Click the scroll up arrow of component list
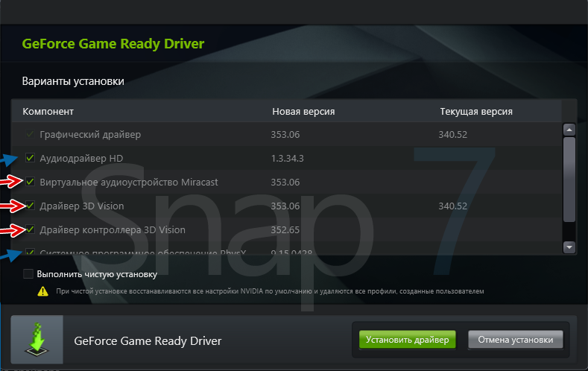The image size is (588, 371). coord(569,130)
